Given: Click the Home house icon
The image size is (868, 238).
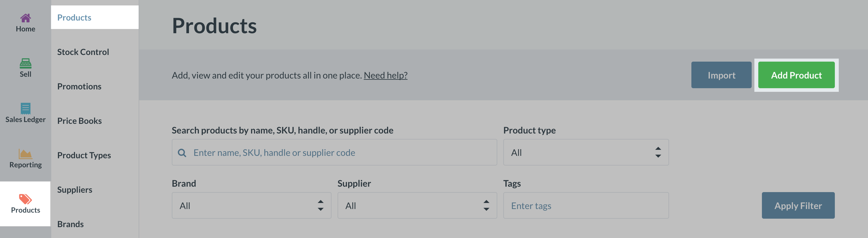Looking at the screenshot, I should coord(25,18).
